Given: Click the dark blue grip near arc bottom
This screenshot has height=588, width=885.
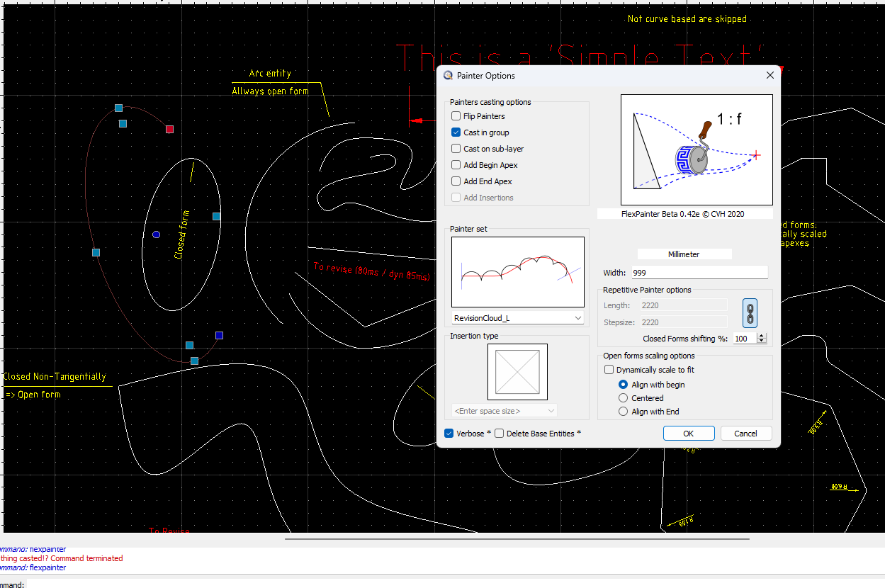Looking at the screenshot, I should (x=219, y=335).
